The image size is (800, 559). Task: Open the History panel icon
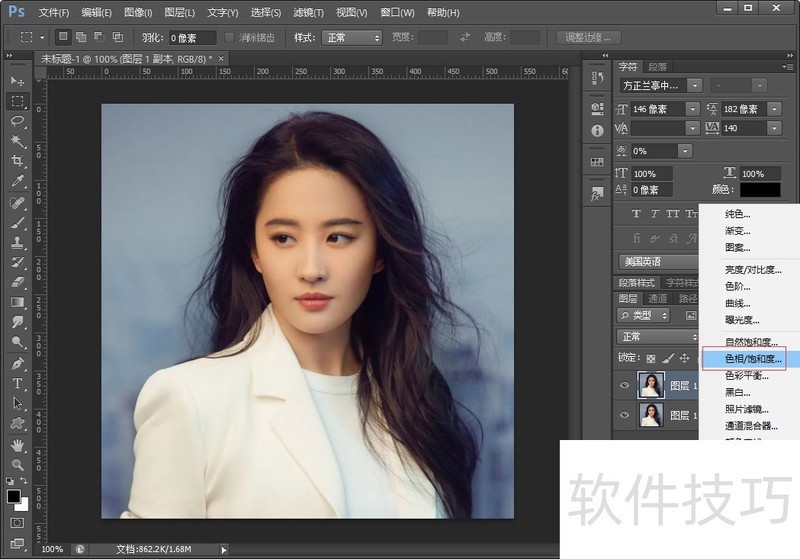(x=597, y=78)
